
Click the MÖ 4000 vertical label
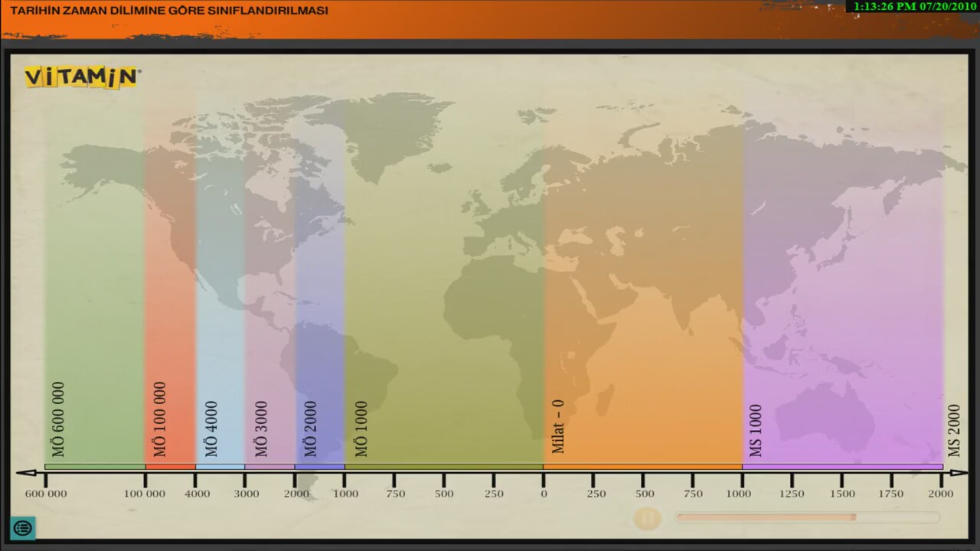click(x=211, y=429)
